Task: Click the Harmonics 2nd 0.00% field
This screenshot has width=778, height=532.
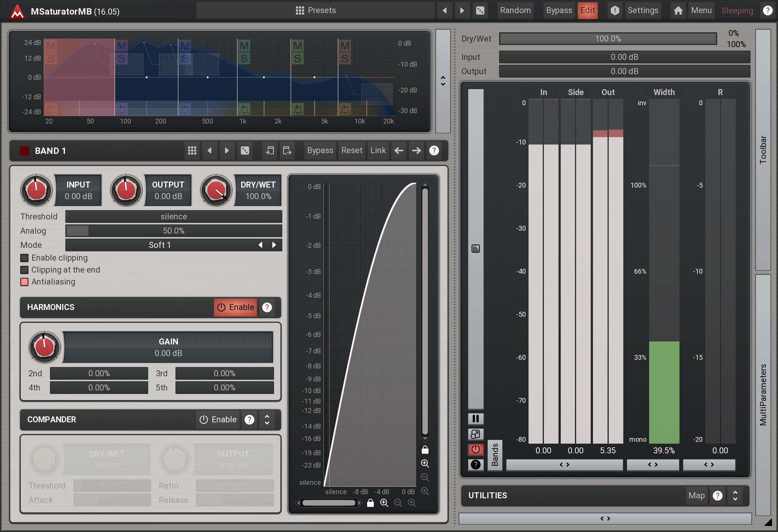Action: click(x=99, y=373)
